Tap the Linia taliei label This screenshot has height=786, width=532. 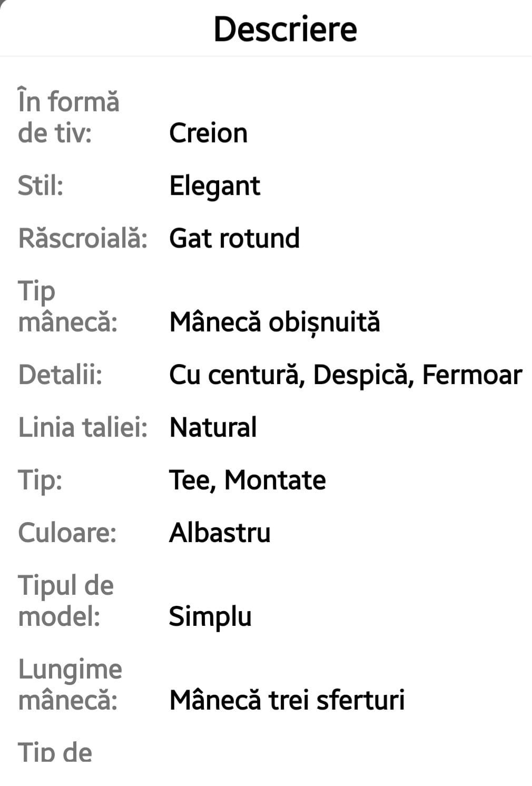[83, 427]
